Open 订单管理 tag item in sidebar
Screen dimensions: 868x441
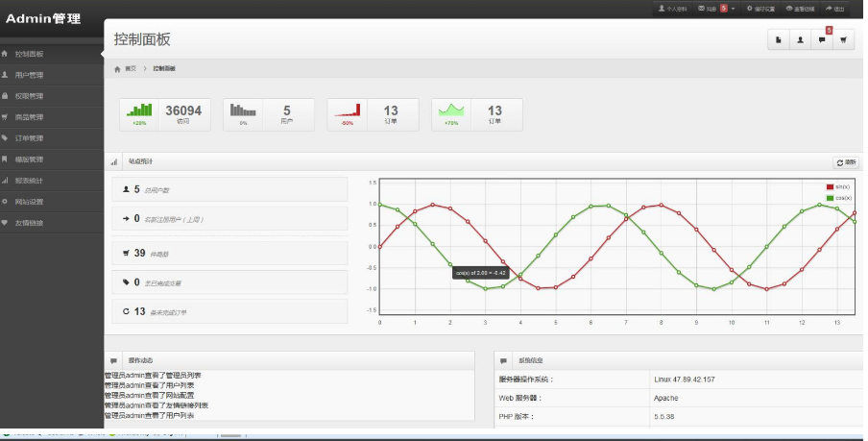coord(52,138)
